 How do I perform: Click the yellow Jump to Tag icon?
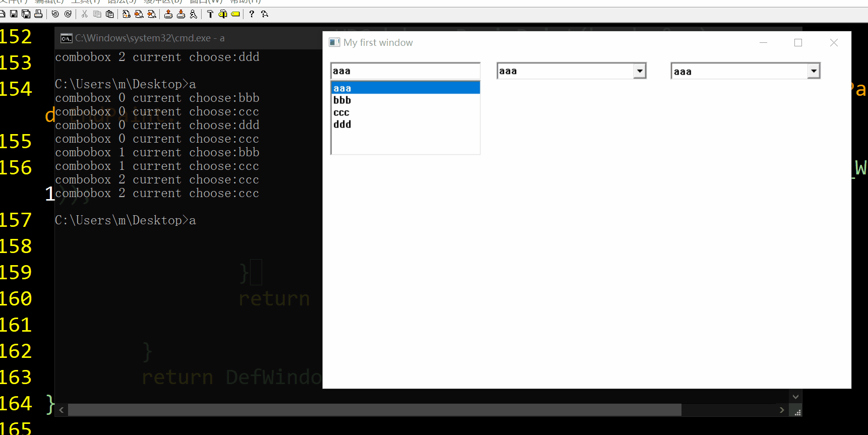(235, 14)
